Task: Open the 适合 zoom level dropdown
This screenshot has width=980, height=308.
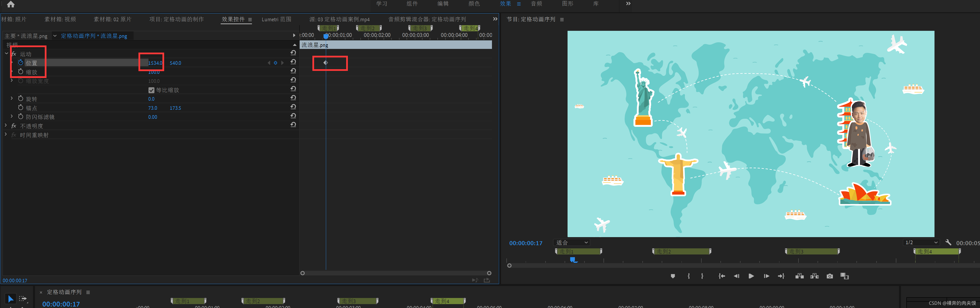Action: point(572,242)
